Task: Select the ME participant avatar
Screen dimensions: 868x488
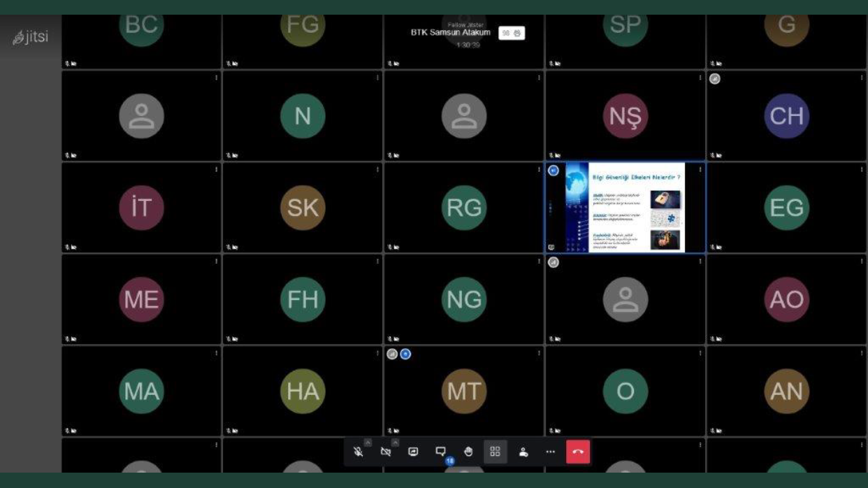Action: click(x=141, y=299)
